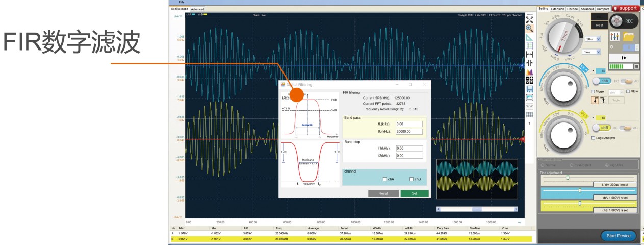Switch to the Decode tab

(x=572, y=9)
